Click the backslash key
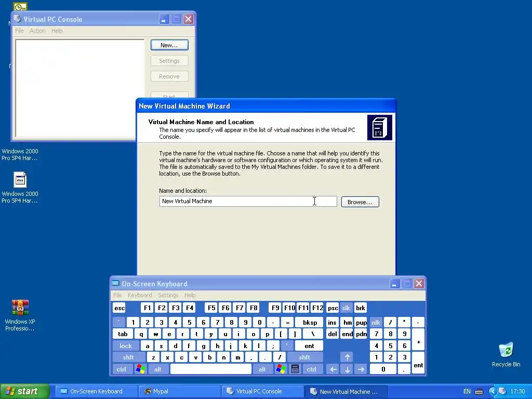The image size is (532, 399). coord(312,334)
